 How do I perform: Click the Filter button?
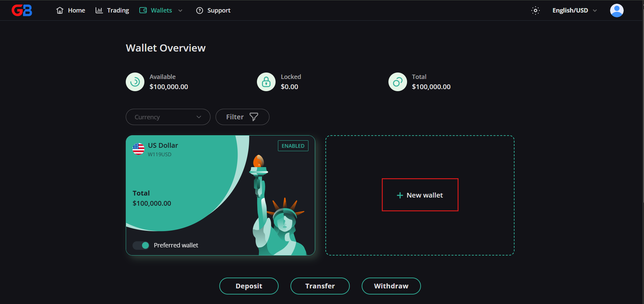pos(242,117)
